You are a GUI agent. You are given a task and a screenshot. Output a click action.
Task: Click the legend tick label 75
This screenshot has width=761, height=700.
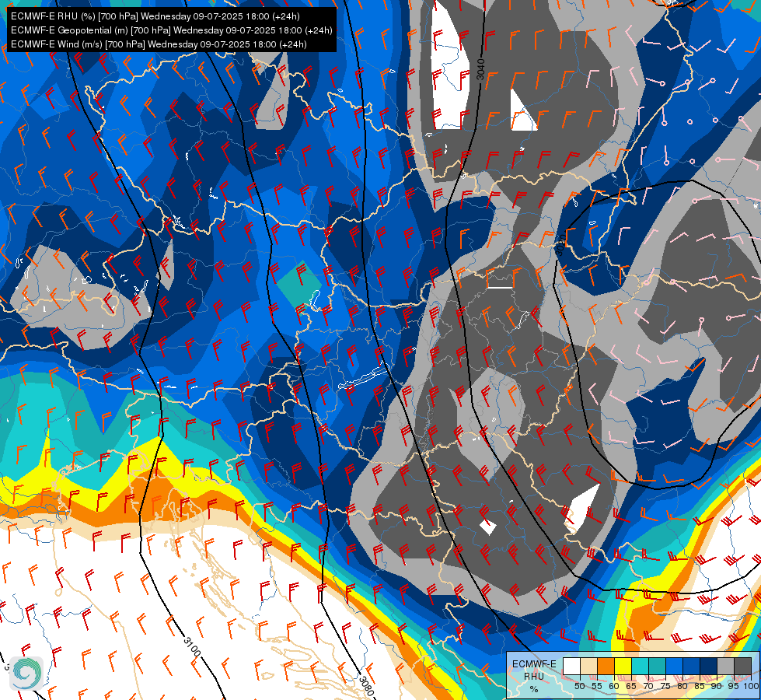(x=665, y=686)
